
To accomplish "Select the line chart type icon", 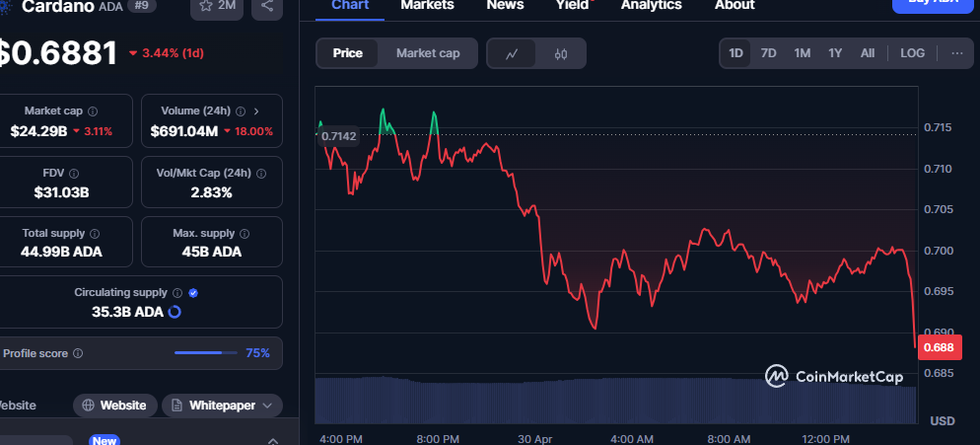I will tap(512, 54).
